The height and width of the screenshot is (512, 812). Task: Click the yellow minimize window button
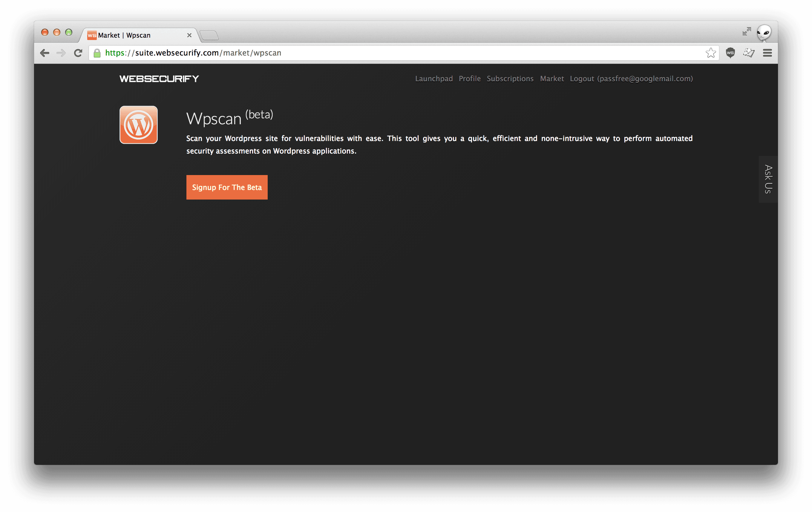57,32
